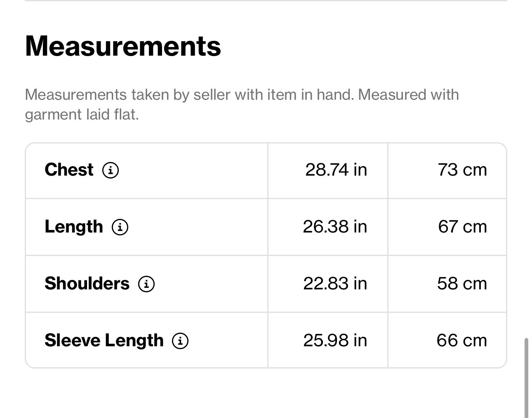Open the Shoulders measurement info icon
This screenshot has width=532, height=418.
[x=146, y=284]
